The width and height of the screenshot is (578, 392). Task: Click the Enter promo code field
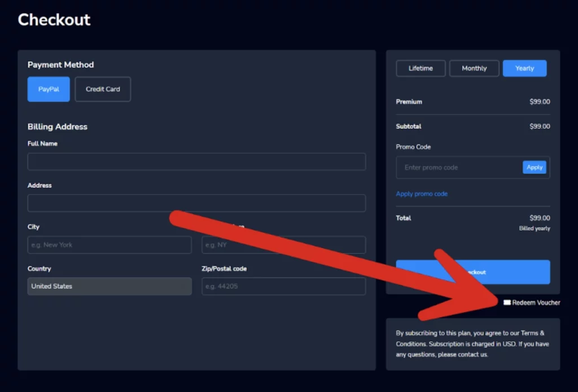coord(457,167)
